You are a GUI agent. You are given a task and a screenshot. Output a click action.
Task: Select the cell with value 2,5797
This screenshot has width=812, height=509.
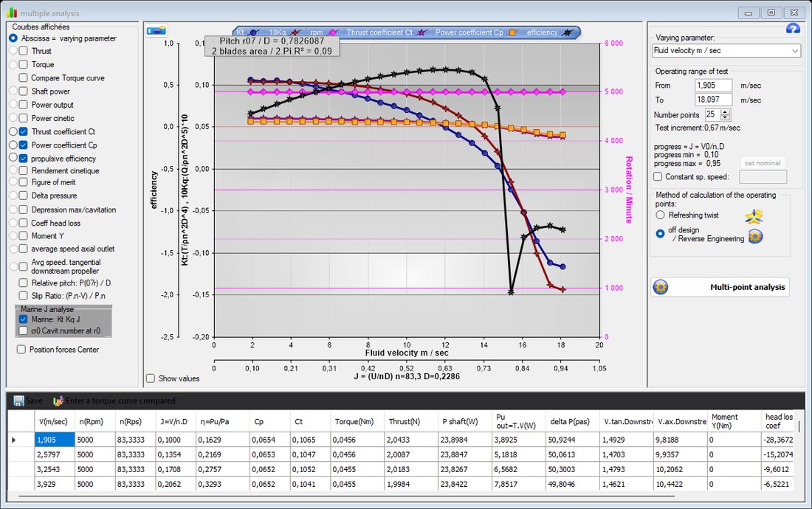55,454
